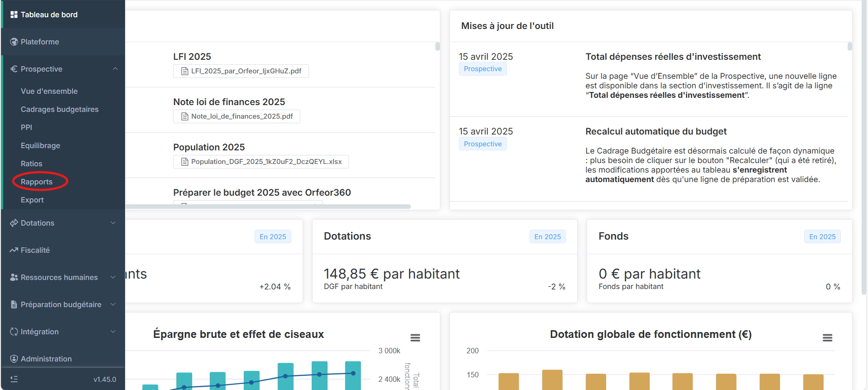868x390 pixels.
Task: Click the Tableau de bord grid icon
Action: pyautogui.click(x=14, y=14)
